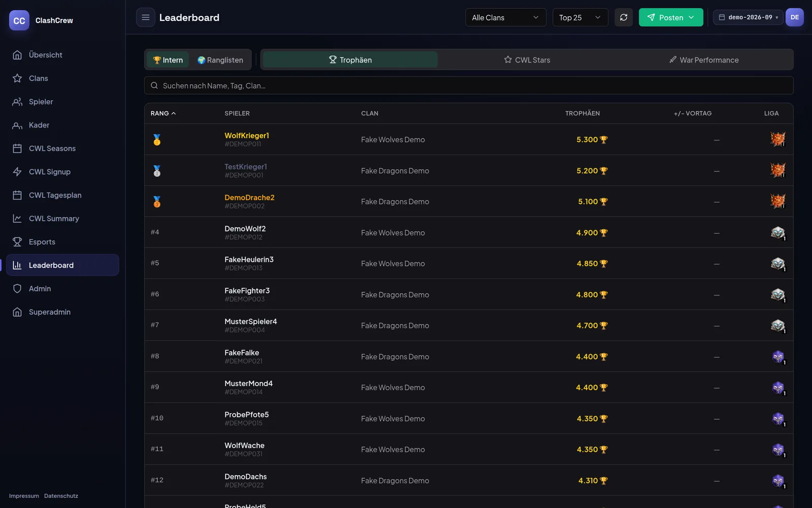Open the demo-2026-09 season selector

point(748,17)
